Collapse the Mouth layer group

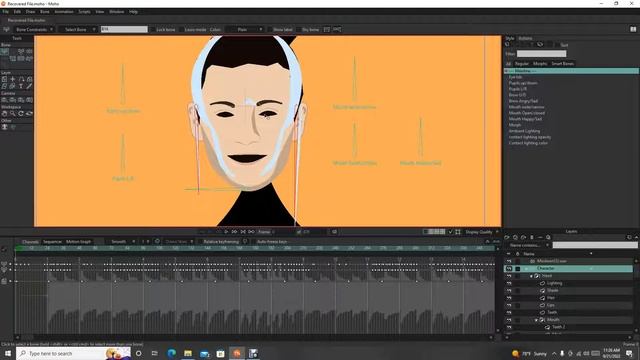coord(536,320)
